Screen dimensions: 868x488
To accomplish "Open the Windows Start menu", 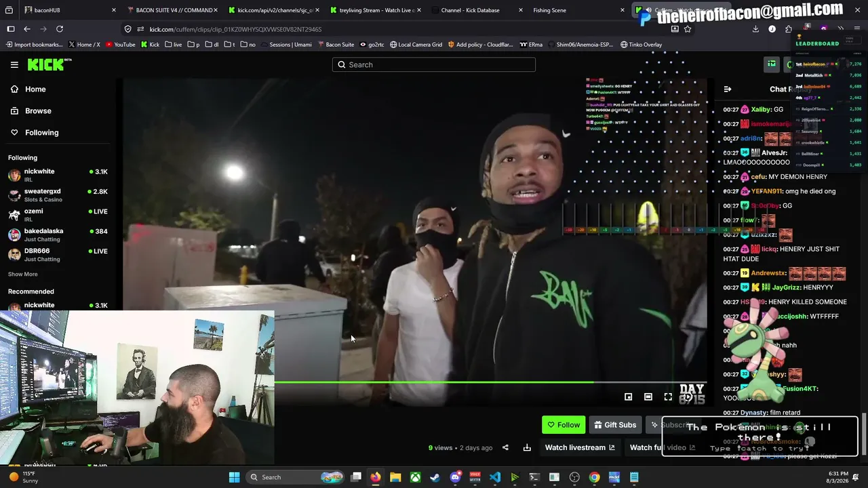I will point(234,477).
